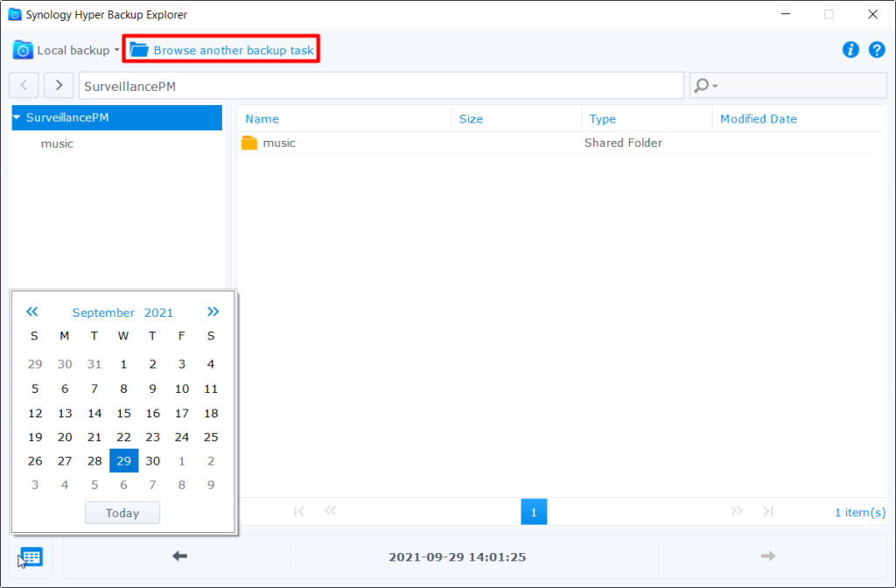
Task: Click the September month label
Action: pos(103,312)
